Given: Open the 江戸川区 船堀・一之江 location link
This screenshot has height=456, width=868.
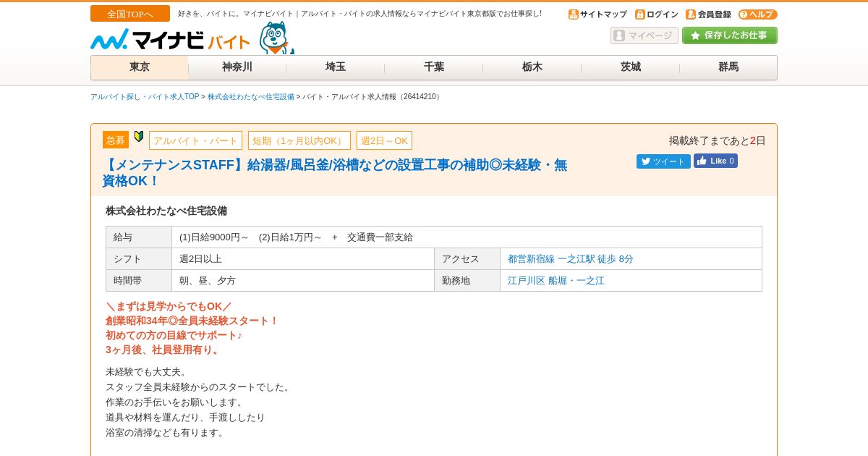Looking at the screenshot, I should (x=556, y=281).
